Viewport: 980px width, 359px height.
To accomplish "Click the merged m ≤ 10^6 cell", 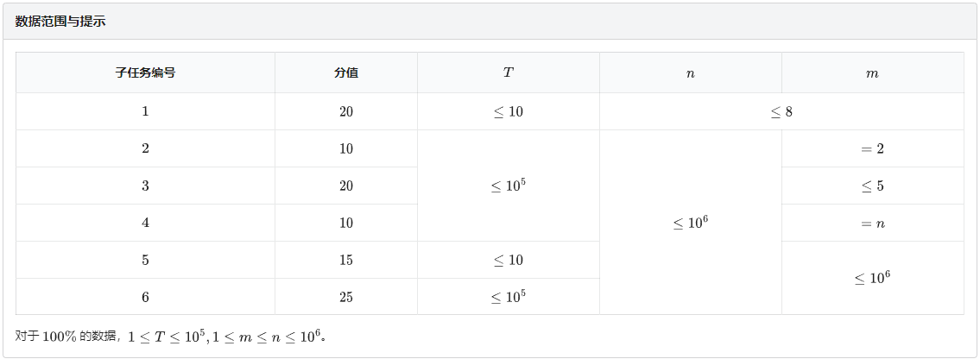I will click(x=872, y=278).
